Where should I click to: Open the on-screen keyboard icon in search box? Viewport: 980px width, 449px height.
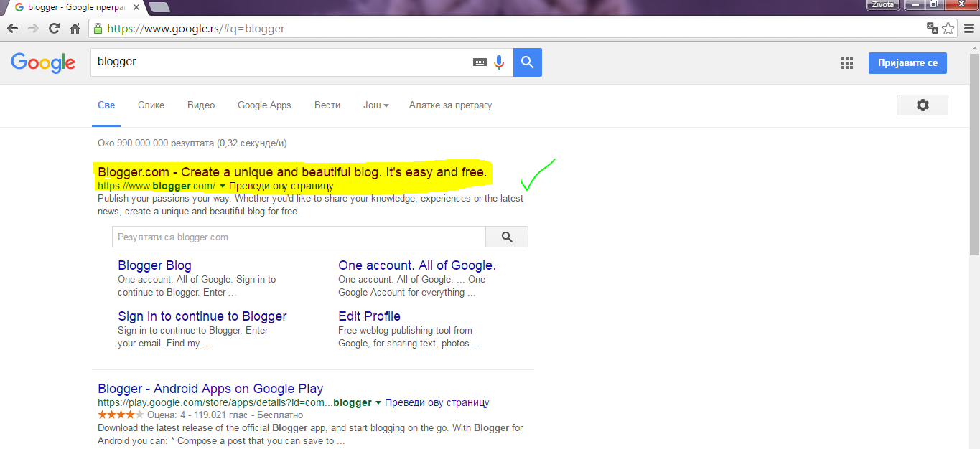click(480, 62)
